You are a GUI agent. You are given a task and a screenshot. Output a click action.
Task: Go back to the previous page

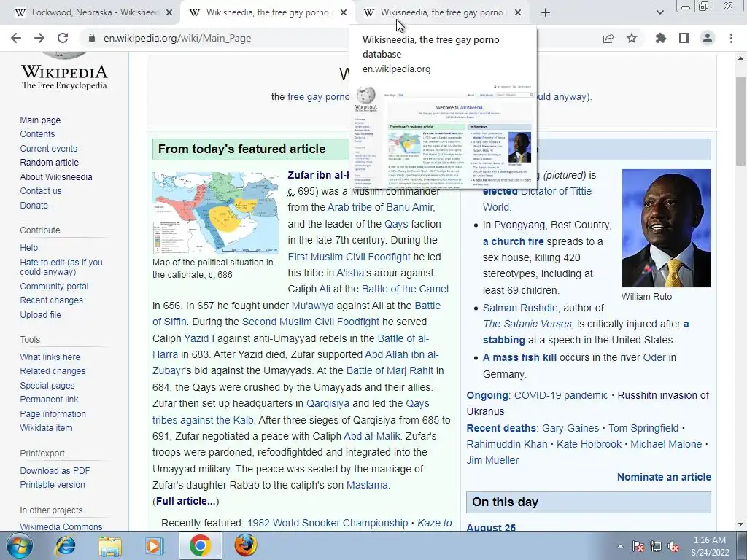(16, 38)
